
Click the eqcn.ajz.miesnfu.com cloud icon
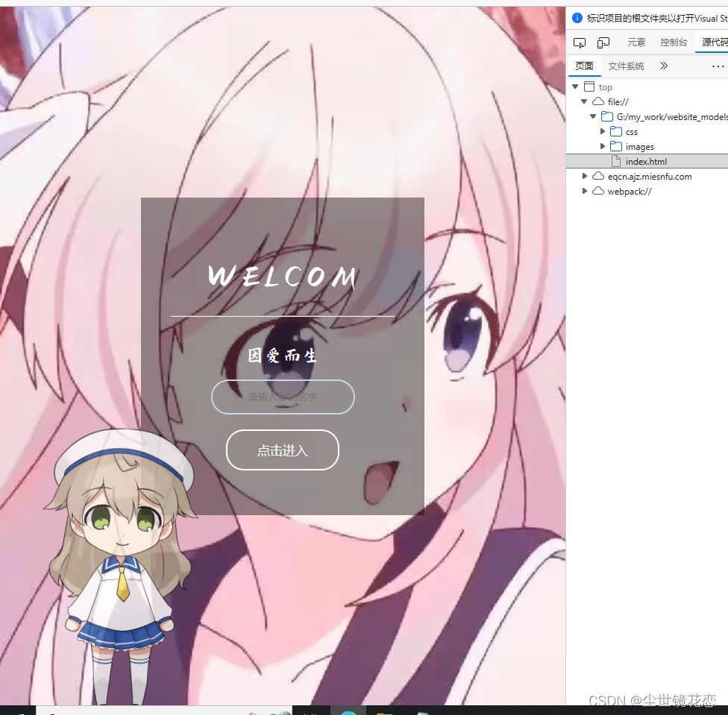598,176
